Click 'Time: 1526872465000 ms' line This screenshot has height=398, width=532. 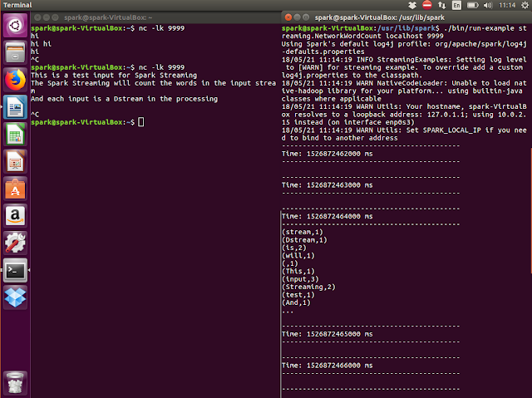click(x=327, y=334)
